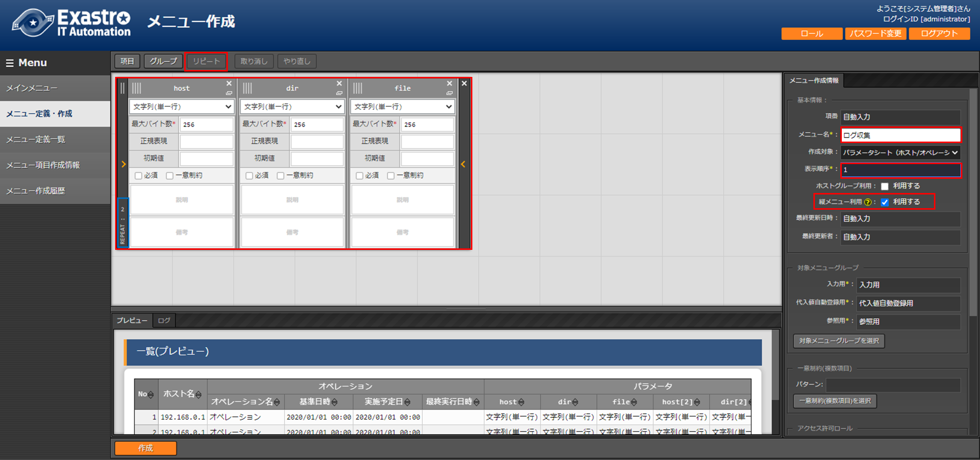Viewport: 980px width, 460px height.
Task: Remove the dir column with its X
Action: pos(339,83)
